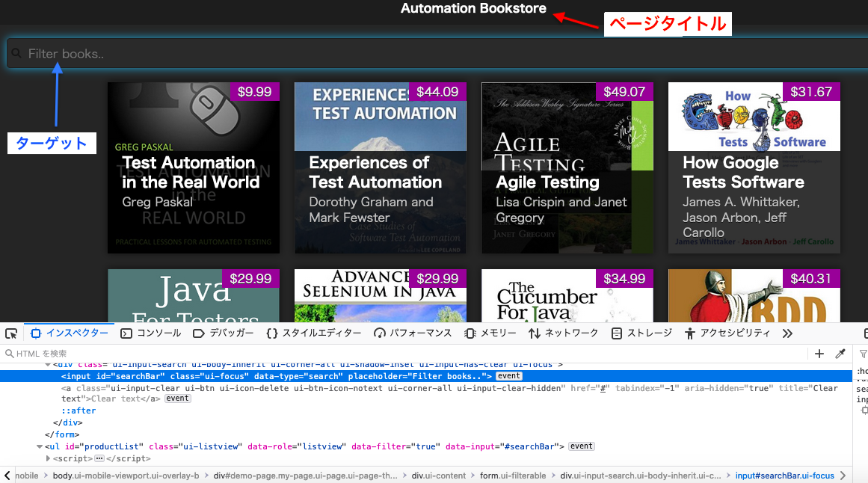Open Agile Testing book card
868x483 pixels.
click(x=567, y=167)
